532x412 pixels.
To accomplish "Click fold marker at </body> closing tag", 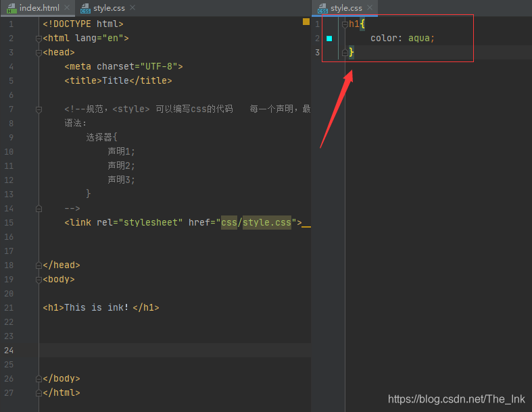I will click(x=39, y=379).
